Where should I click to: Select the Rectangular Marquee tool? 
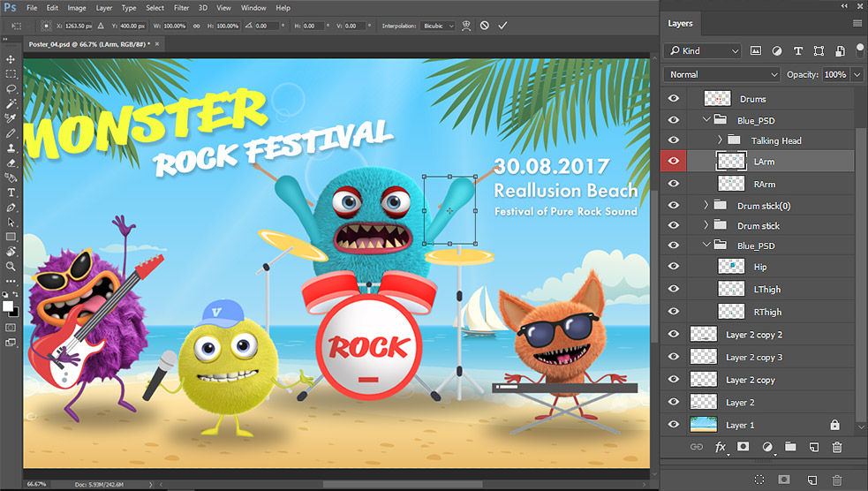pos(11,74)
